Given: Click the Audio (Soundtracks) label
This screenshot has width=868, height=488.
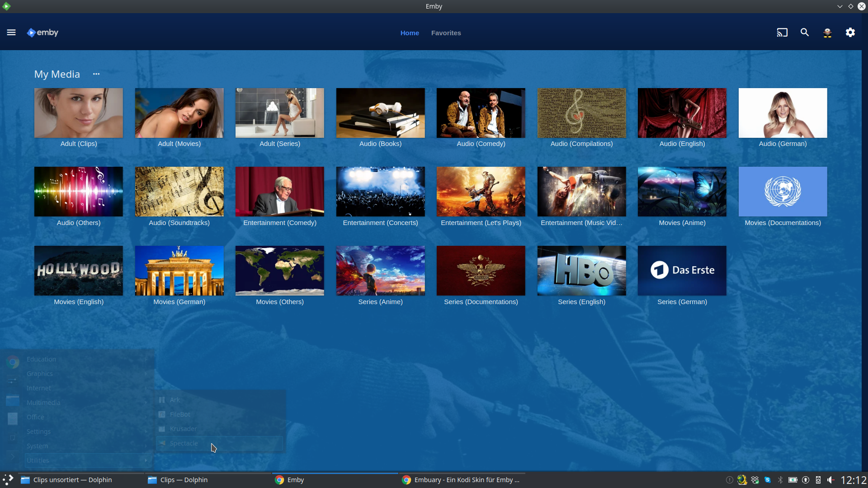Looking at the screenshot, I should click(179, 223).
